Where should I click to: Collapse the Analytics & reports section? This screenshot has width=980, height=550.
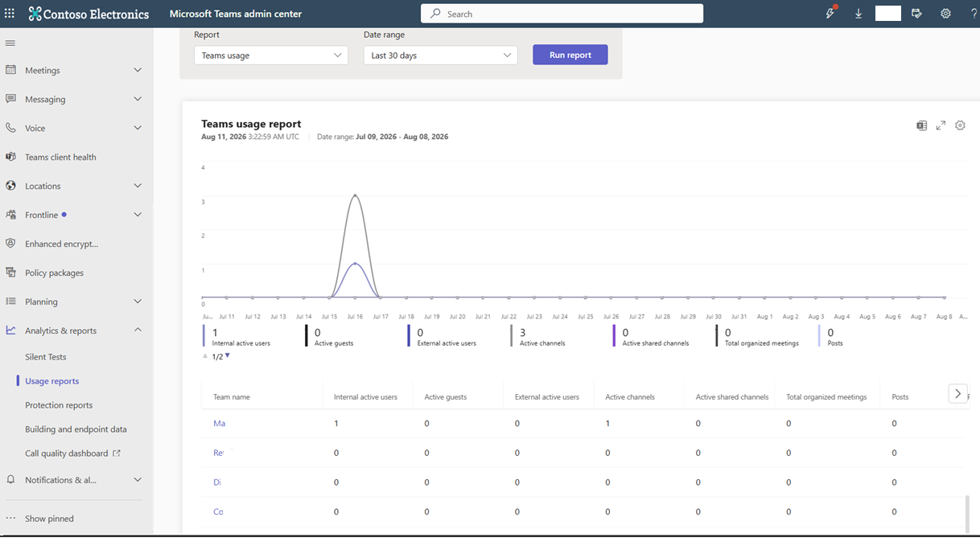(138, 330)
